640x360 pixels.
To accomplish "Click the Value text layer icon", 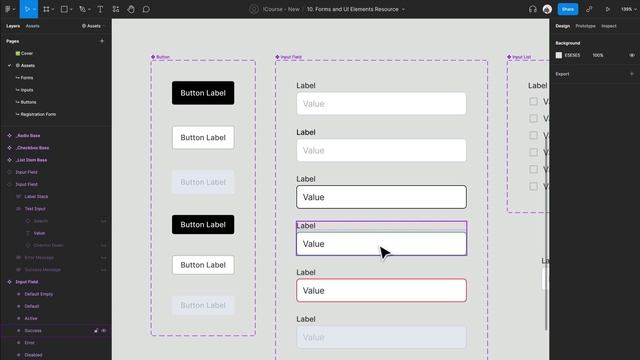I will coord(28,233).
